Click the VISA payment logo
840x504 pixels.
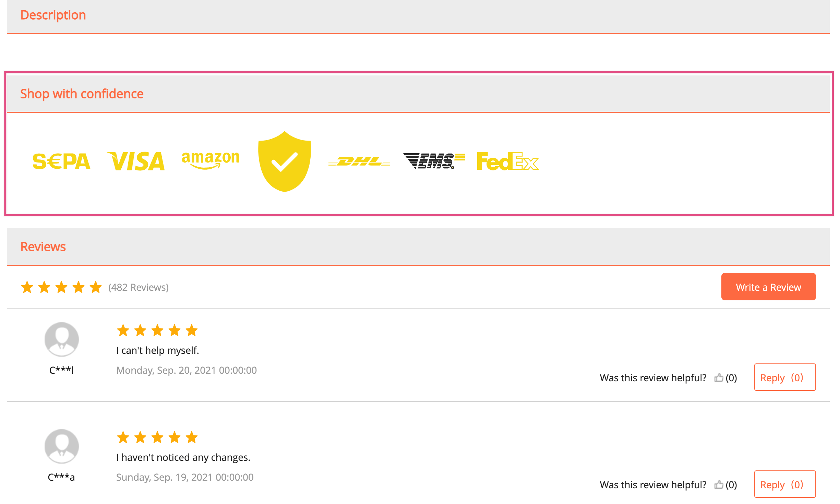136,161
